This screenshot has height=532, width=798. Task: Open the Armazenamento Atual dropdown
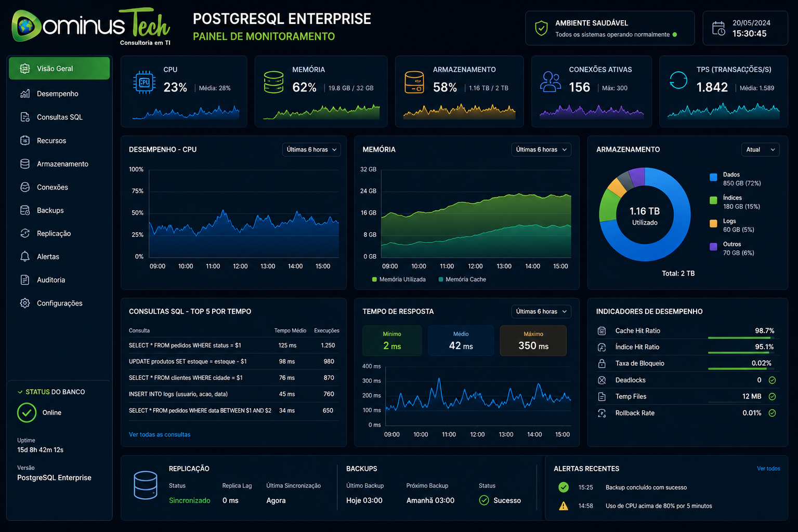pyautogui.click(x=760, y=150)
